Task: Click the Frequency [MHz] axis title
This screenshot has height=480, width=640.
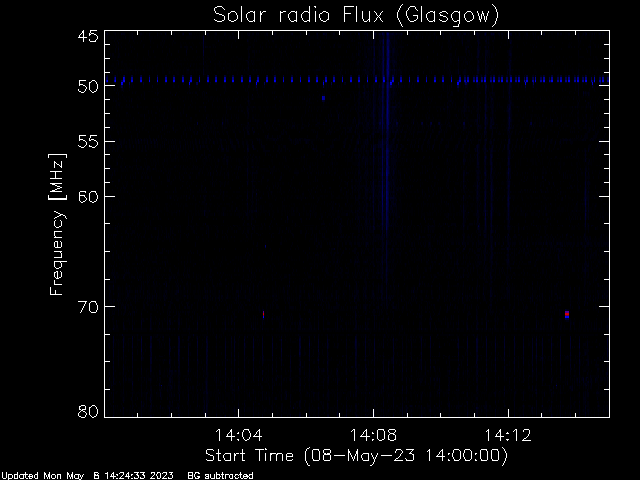Action: pyautogui.click(x=57, y=224)
